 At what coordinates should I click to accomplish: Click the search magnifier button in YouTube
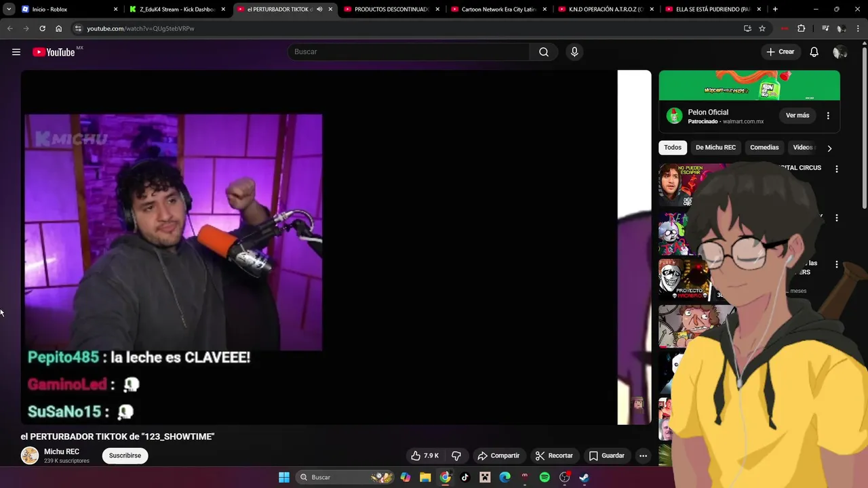pyautogui.click(x=544, y=52)
